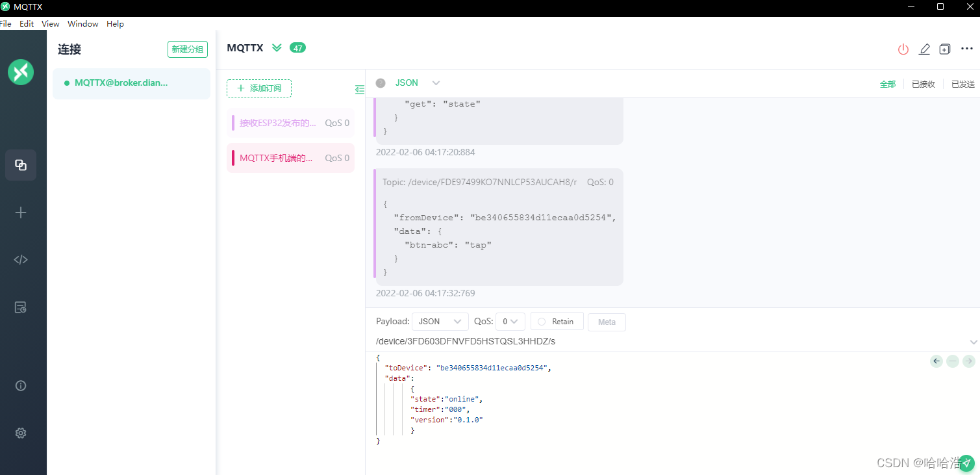Open the About info icon
Viewport: 980px width, 475px height.
click(x=21, y=385)
